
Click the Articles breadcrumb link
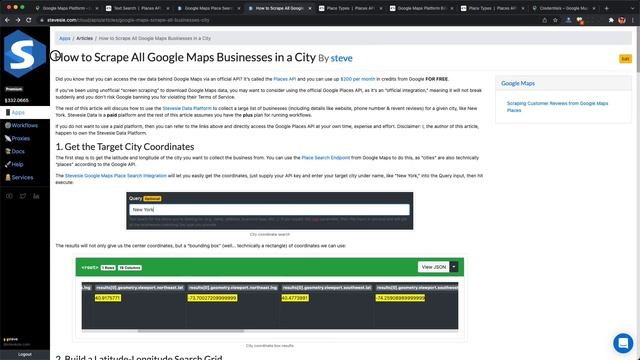84,38
